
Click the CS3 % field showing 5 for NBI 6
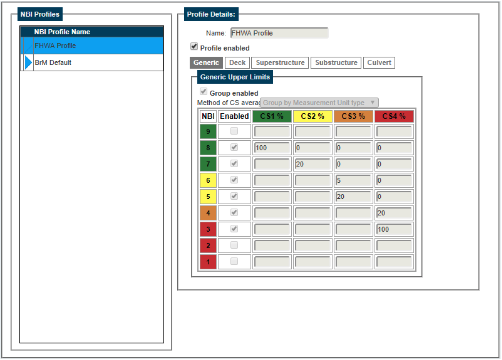click(353, 180)
